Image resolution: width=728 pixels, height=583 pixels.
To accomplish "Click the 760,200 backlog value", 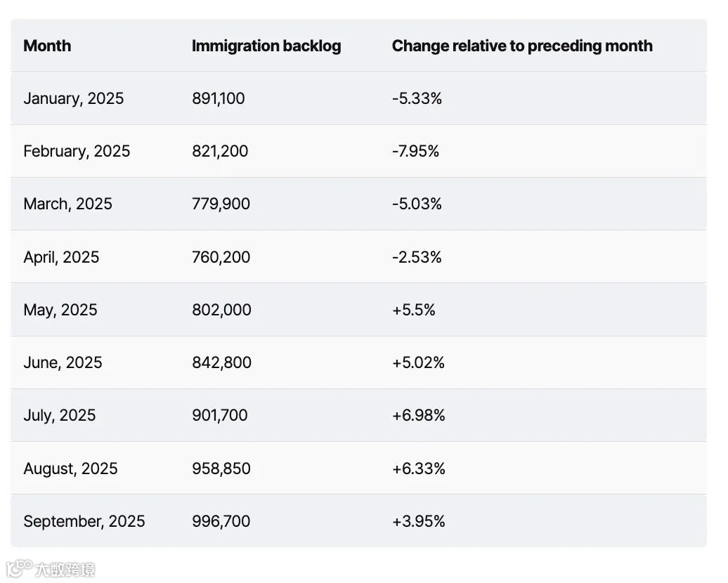I will point(221,256).
